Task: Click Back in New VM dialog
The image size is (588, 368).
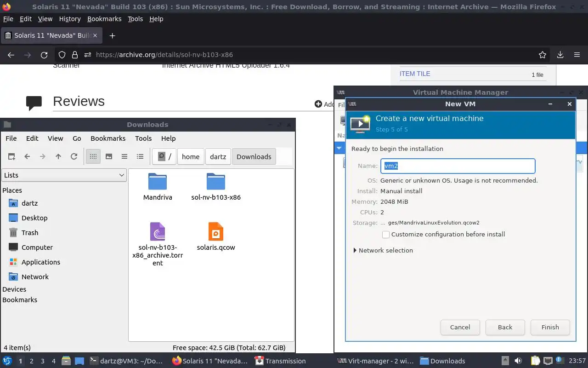Action: click(505, 327)
